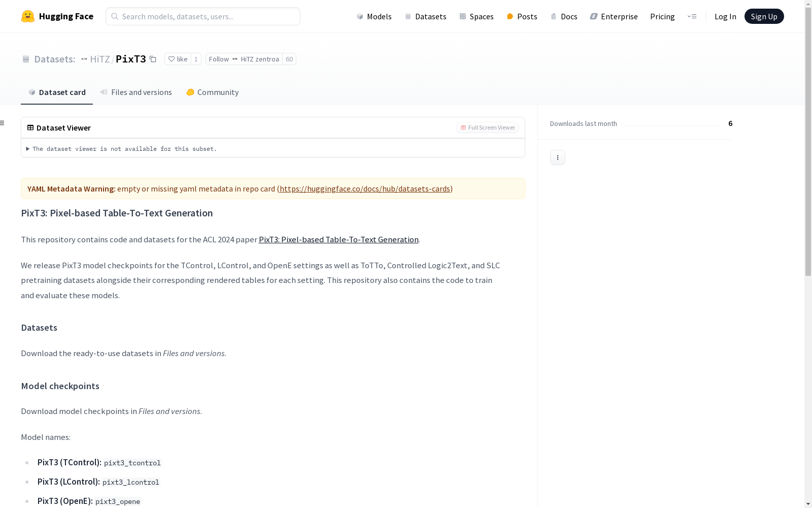Open the Models page
The height and width of the screenshot is (508, 812).
[x=374, y=16]
